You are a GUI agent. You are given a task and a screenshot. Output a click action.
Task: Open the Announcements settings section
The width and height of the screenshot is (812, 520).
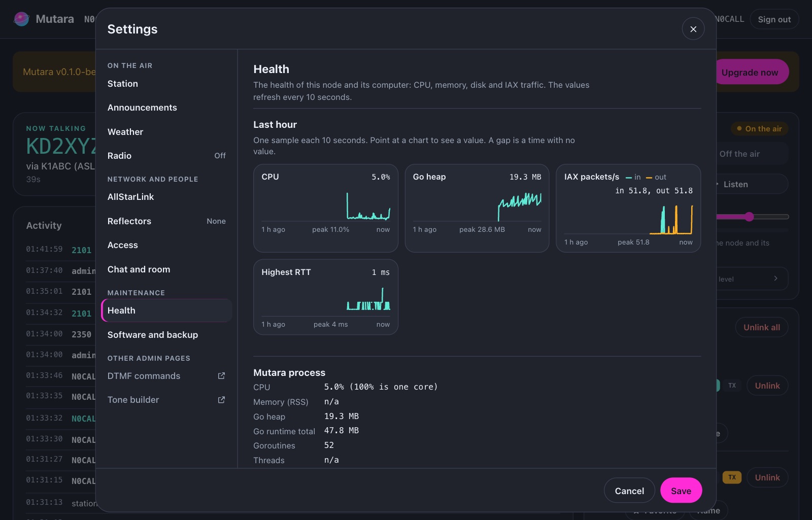166,108
